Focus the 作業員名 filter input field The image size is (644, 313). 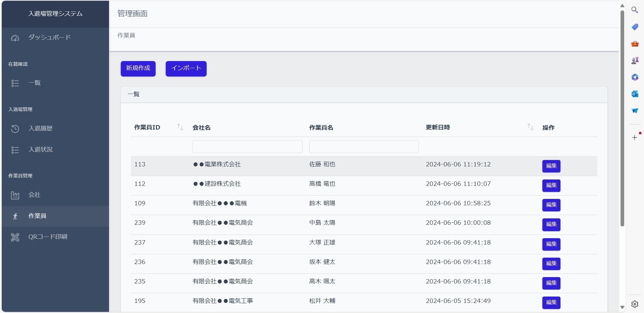[x=364, y=147]
